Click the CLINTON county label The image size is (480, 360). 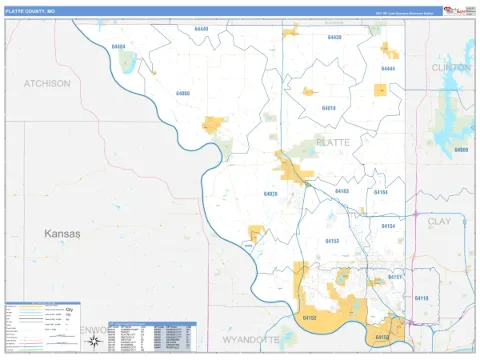click(451, 68)
